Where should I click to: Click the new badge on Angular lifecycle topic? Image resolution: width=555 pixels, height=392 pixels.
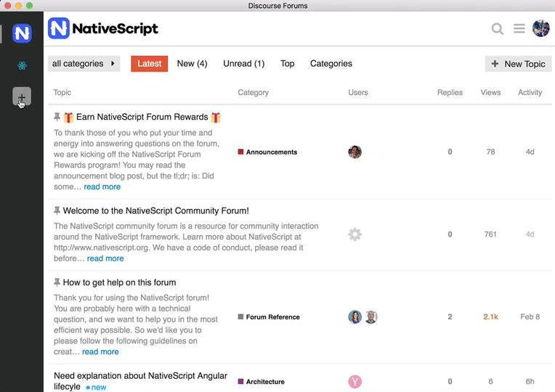[96, 388]
